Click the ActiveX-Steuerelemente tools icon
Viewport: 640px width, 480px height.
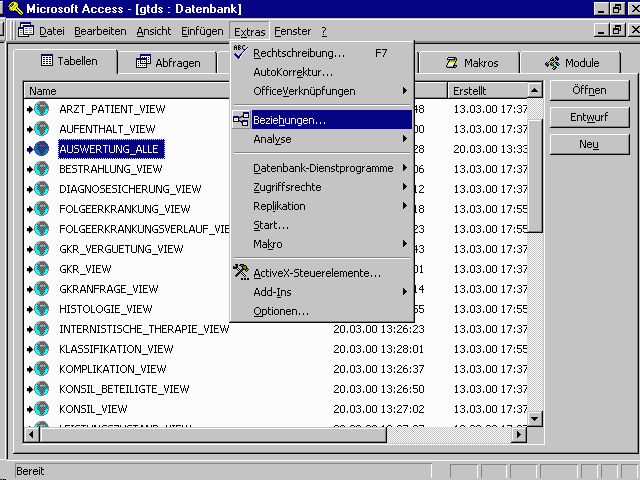(x=241, y=272)
